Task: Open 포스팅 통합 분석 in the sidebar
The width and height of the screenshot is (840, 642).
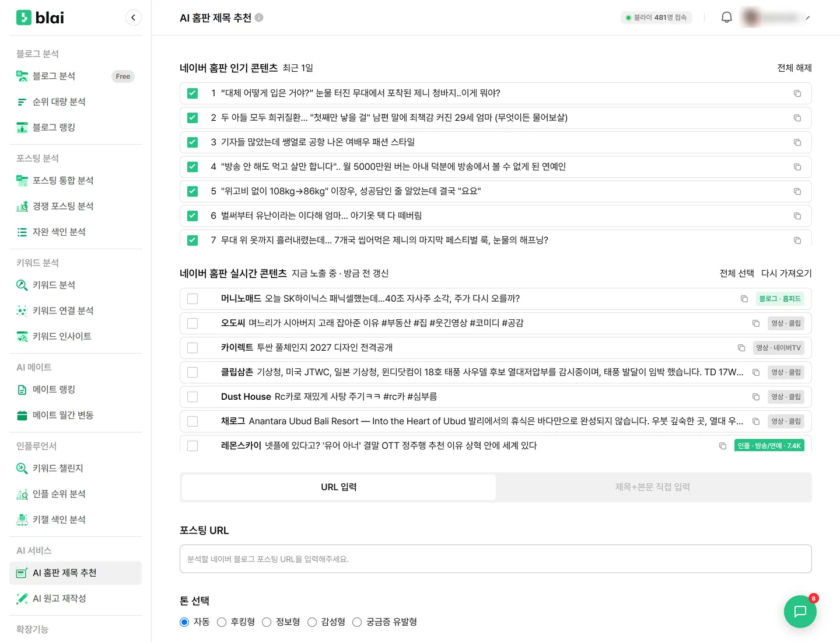Action: tap(76, 180)
